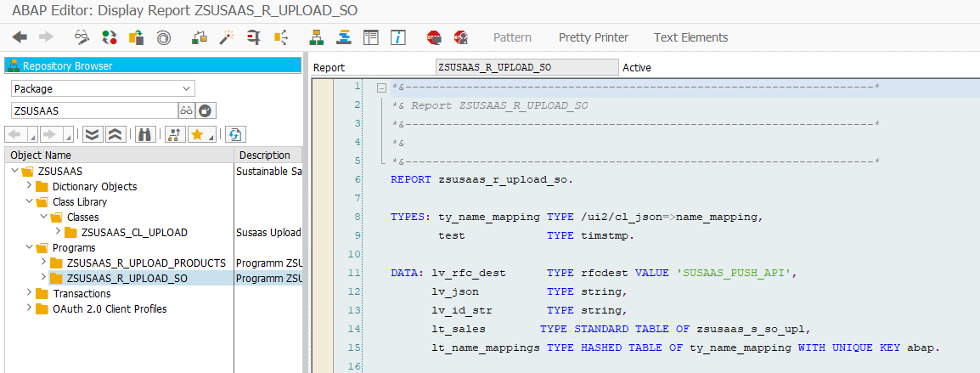980x373 pixels.
Task: Select ZSUSAAS_R_UPLOAD_PRODUCTS in the tree
Action: point(146,263)
